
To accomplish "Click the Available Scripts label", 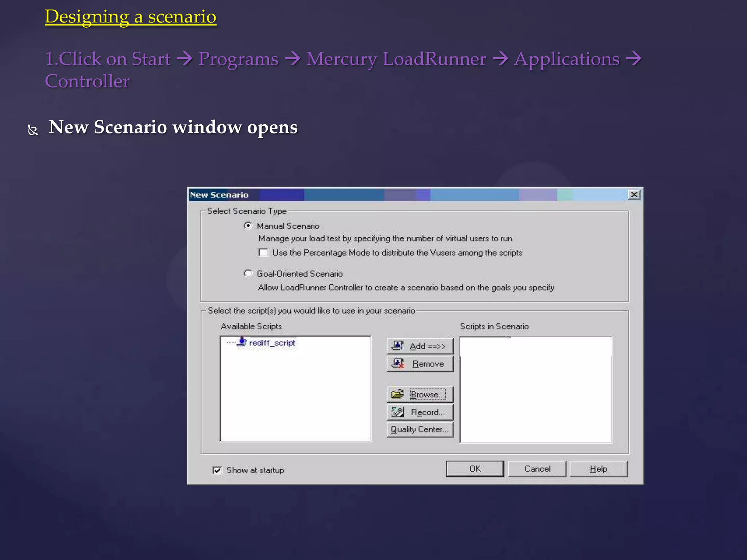I will (x=251, y=326).
